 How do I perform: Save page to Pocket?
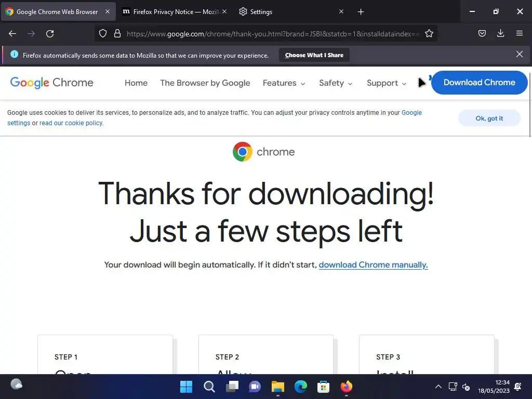pos(482,33)
